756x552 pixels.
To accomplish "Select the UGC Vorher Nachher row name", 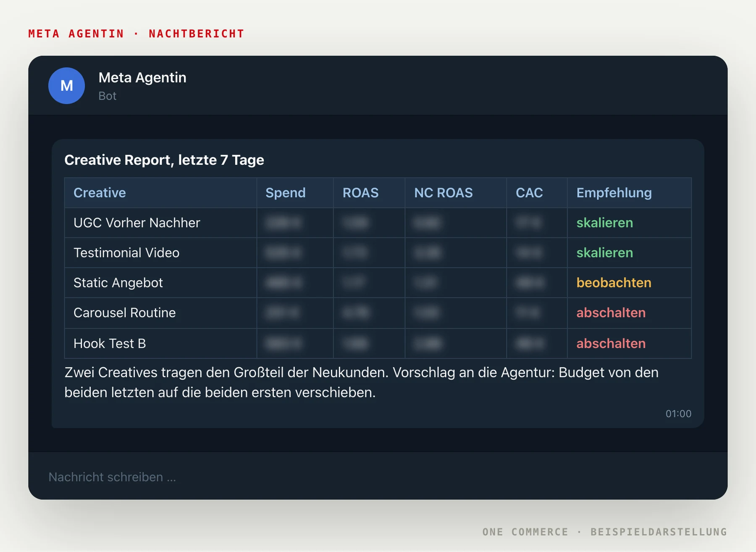I will click(x=137, y=223).
